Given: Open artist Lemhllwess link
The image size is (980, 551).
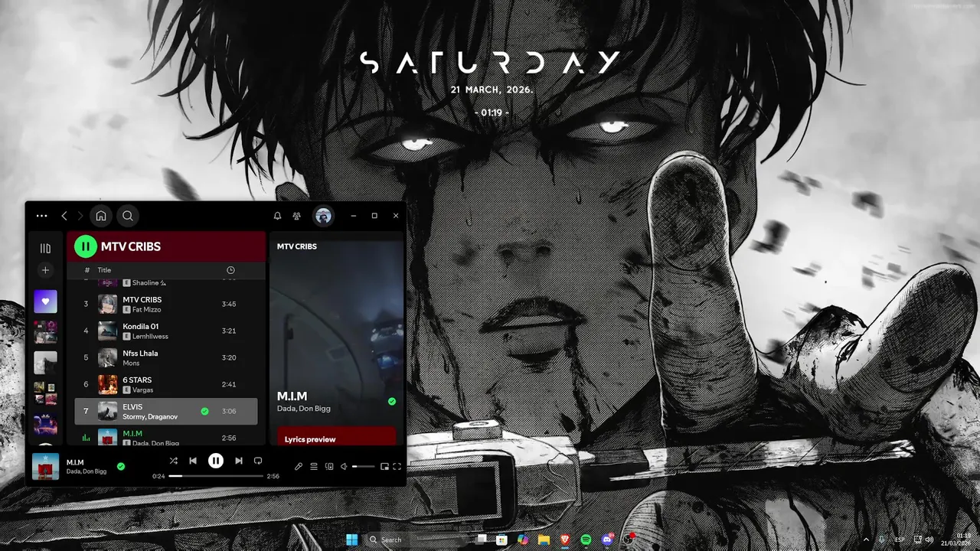Looking at the screenshot, I should (150, 336).
